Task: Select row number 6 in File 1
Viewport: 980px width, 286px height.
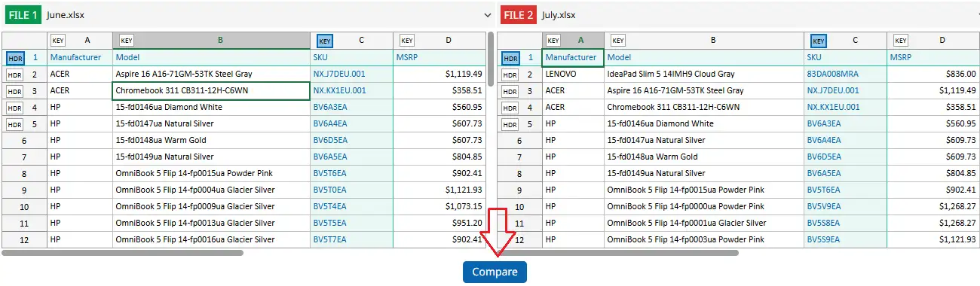Action: [x=24, y=140]
